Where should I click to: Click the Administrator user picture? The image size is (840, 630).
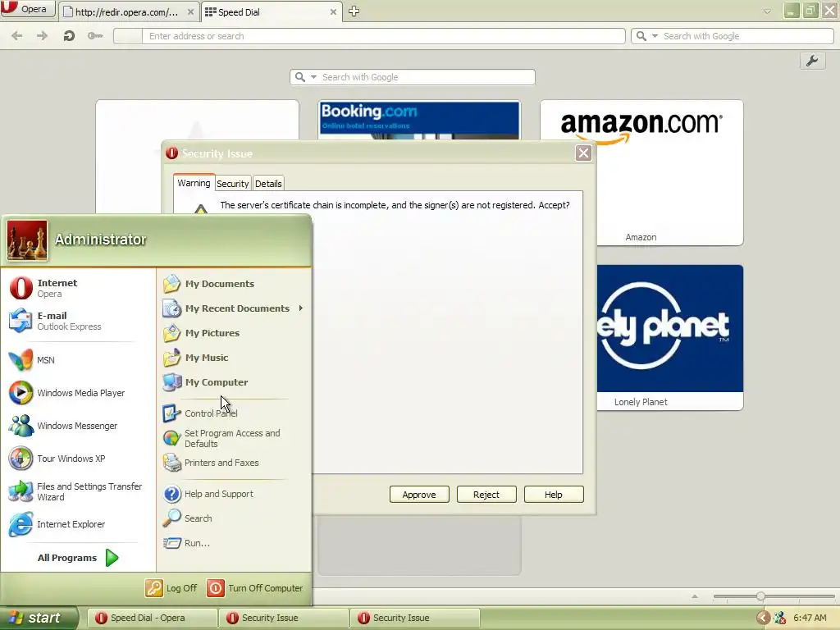27,240
